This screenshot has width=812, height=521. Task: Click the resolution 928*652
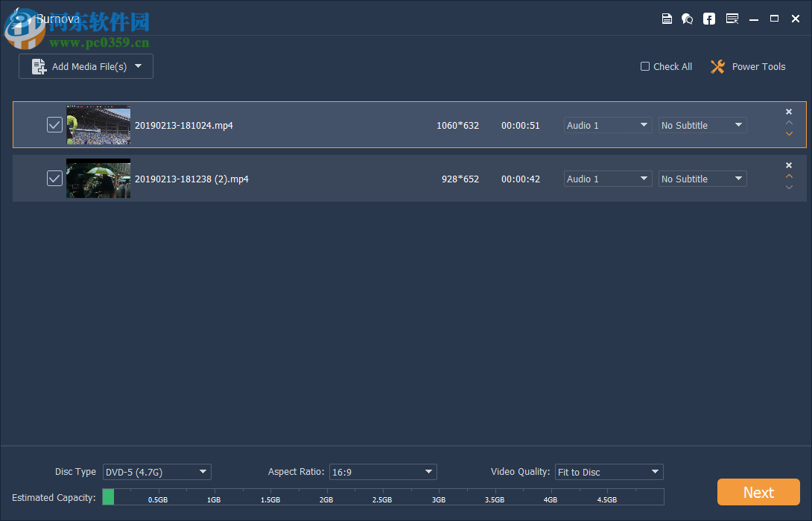(460, 179)
